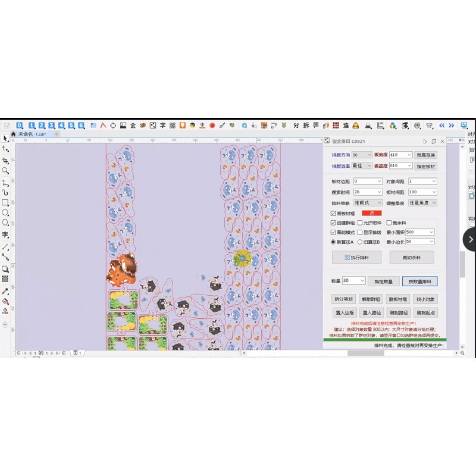Click the 数量 field showing 30
Viewport: 476px width, 476px height.
pos(353,280)
